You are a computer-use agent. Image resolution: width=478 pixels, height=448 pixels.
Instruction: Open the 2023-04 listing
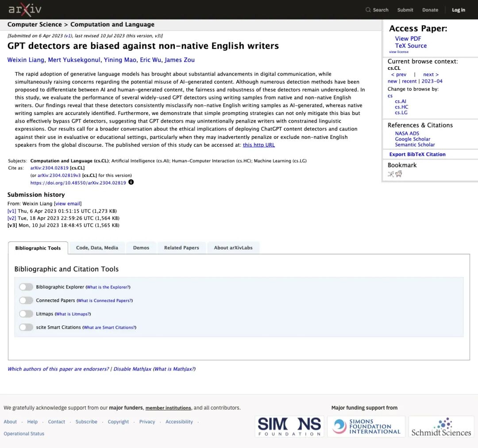tap(432, 81)
